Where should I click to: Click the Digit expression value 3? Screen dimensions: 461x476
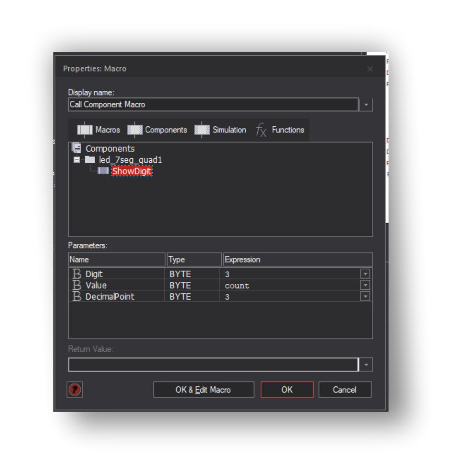coord(227,274)
